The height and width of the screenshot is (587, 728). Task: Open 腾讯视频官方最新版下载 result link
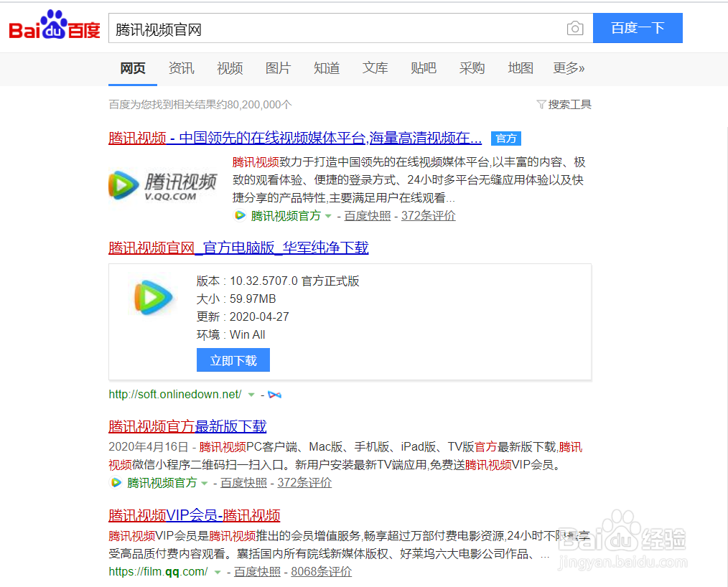[x=187, y=426]
